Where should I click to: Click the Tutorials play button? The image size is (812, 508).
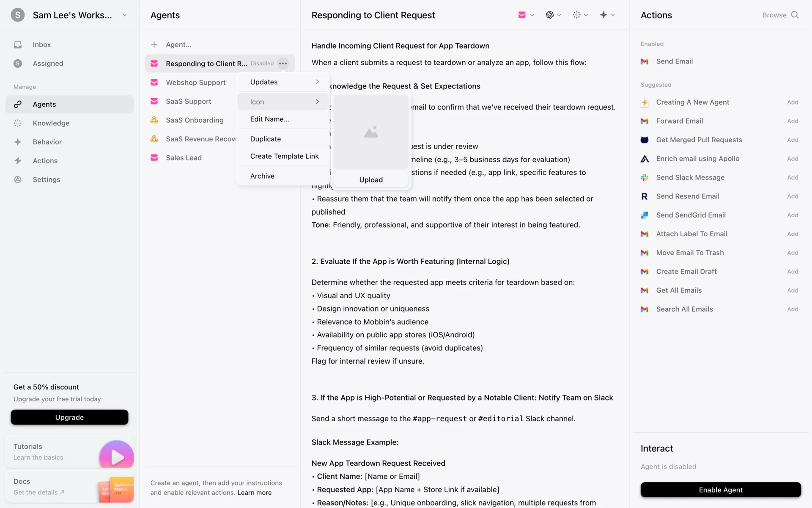coord(116,456)
